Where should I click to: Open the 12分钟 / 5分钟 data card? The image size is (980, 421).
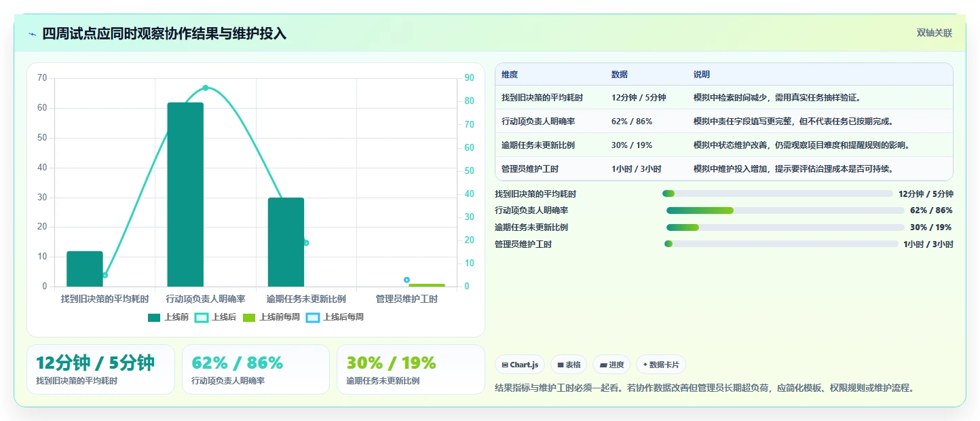[x=100, y=369]
